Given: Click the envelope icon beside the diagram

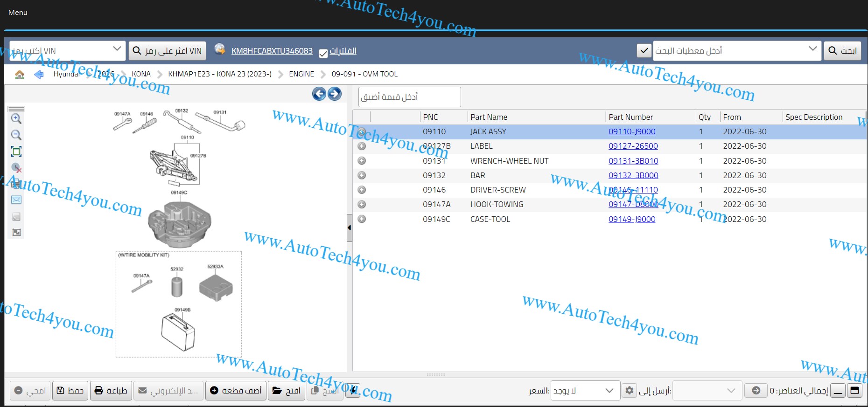Looking at the screenshot, I should pos(16,200).
